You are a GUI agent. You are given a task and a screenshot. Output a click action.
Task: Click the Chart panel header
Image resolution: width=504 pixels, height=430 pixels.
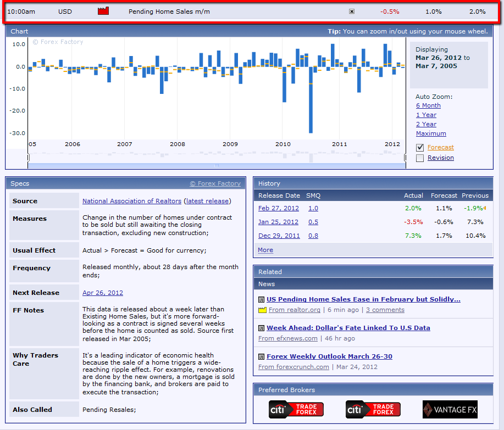(x=249, y=31)
